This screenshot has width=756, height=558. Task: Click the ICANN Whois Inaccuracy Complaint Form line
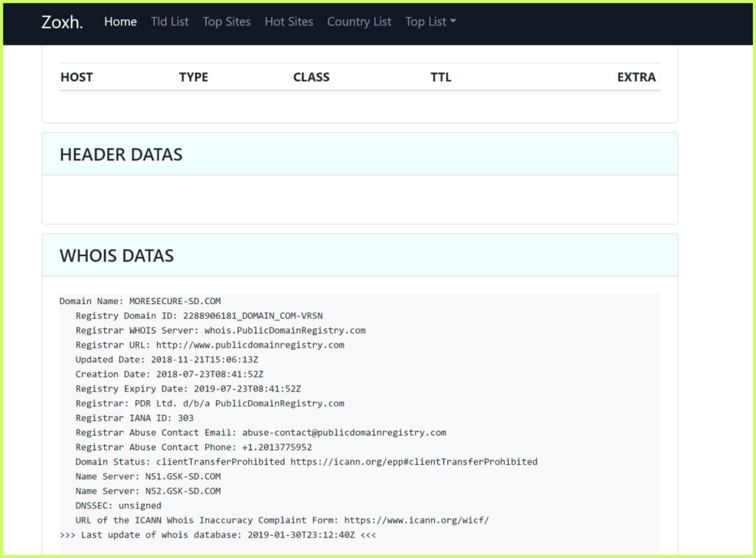(x=282, y=520)
